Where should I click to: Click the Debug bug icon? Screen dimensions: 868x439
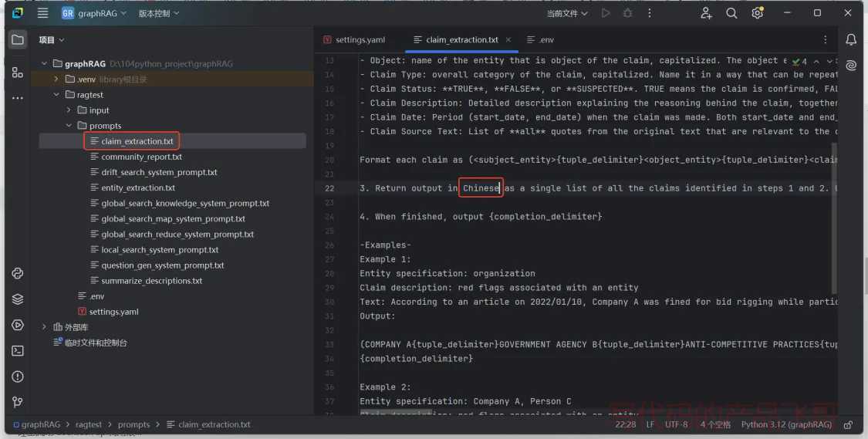point(628,13)
